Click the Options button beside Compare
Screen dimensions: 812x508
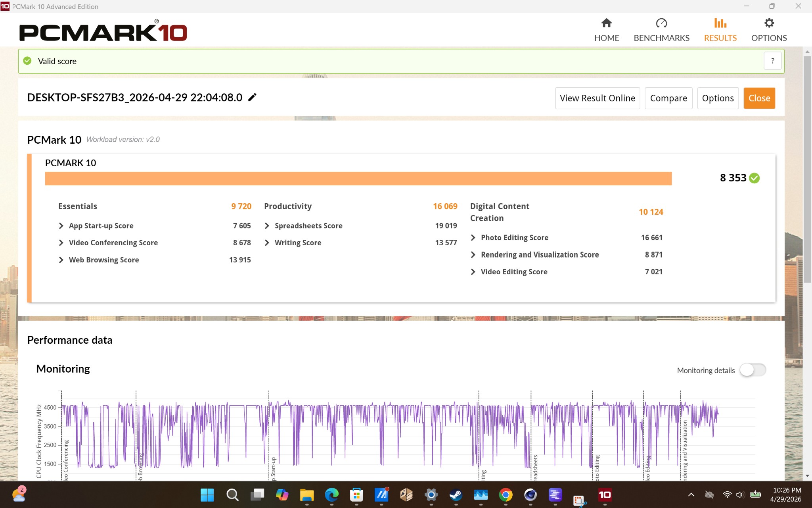[x=718, y=98]
